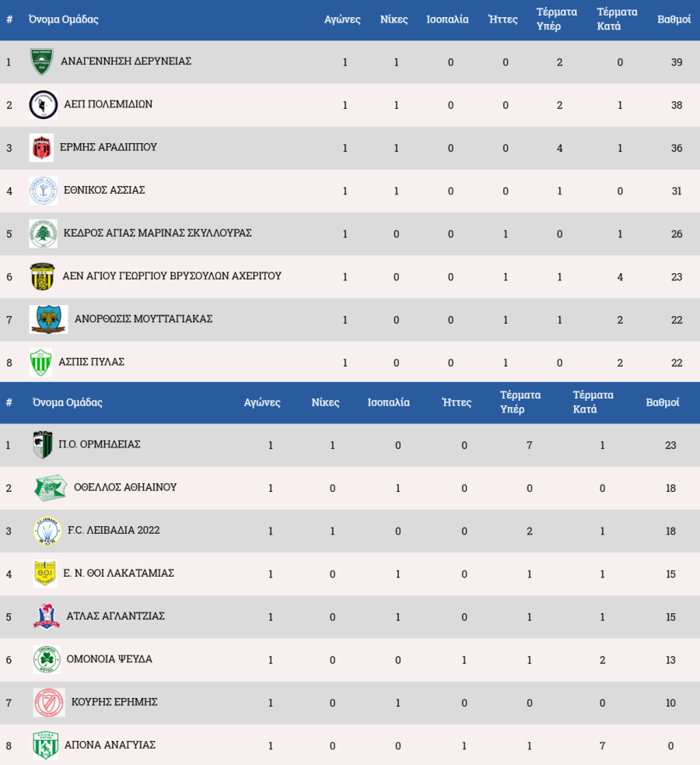The width and height of the screenshot is (700, 765).
Task: Click the ΑΝΑΓΕΝΝΗΣΗ ΔΕΡΥΝΕΙΑΣ team crest
Action: pos(42,61)
